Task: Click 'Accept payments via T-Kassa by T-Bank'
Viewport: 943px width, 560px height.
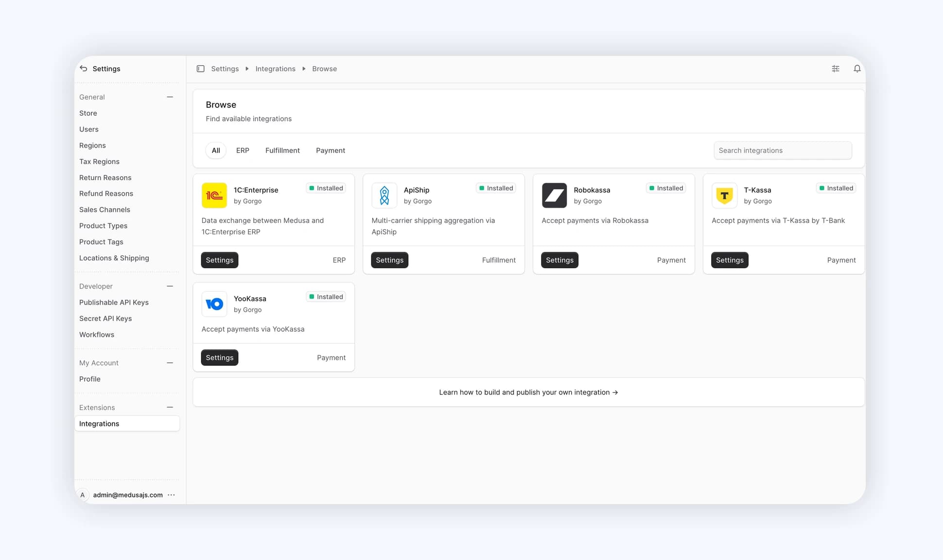Action: tap(778, 221)
